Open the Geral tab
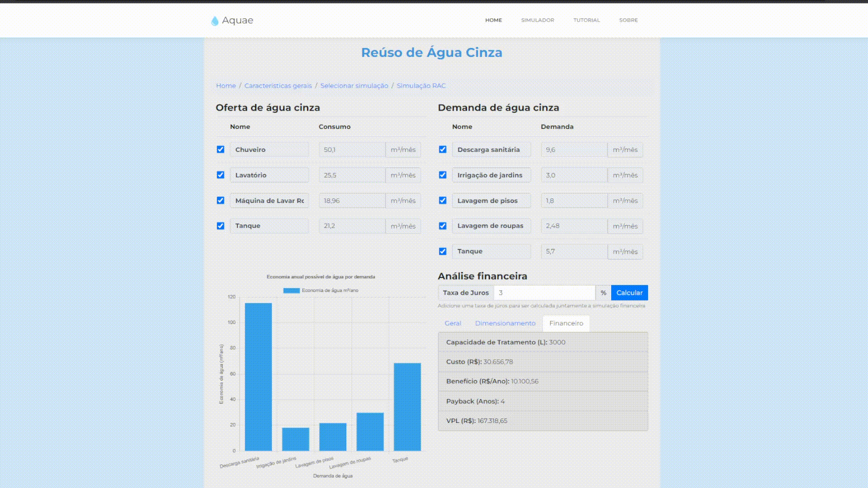Screen dimensions: 868x488 pos(453,324)
